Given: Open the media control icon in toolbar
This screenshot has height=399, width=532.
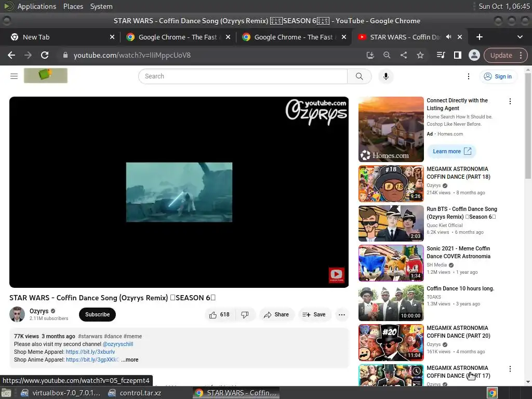Looking at the screenshot, I should coord(441,55).
